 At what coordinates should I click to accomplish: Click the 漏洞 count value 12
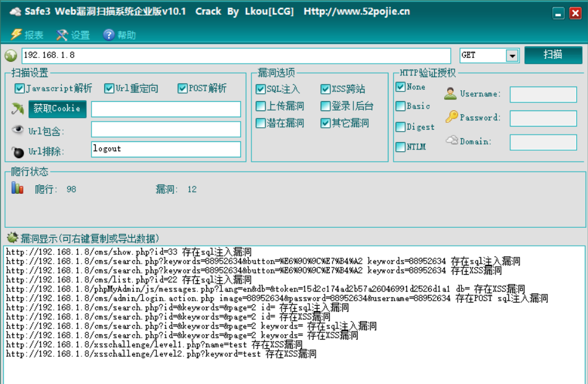[192, 190]
